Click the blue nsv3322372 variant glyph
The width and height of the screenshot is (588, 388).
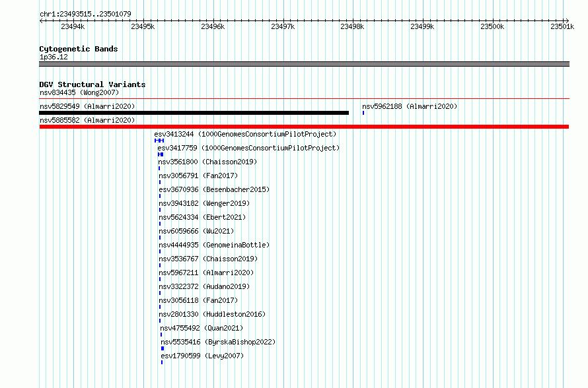click(x=160, y=293)
